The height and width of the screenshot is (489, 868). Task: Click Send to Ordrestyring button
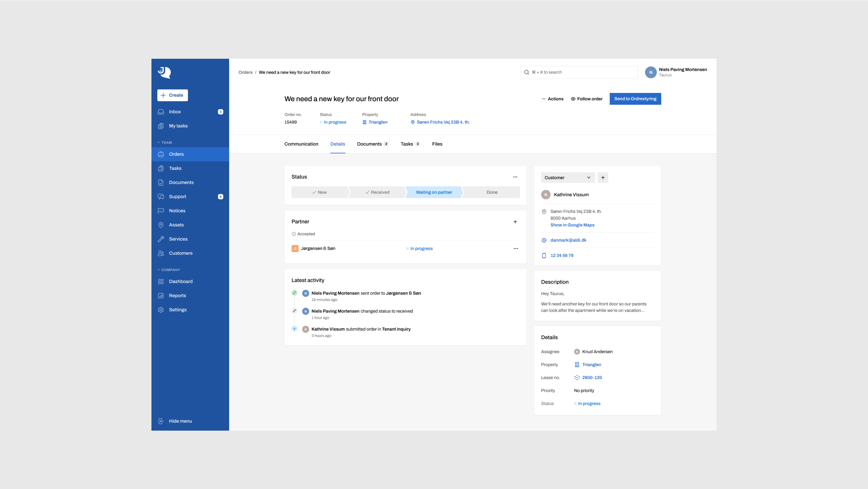[635, 99]
